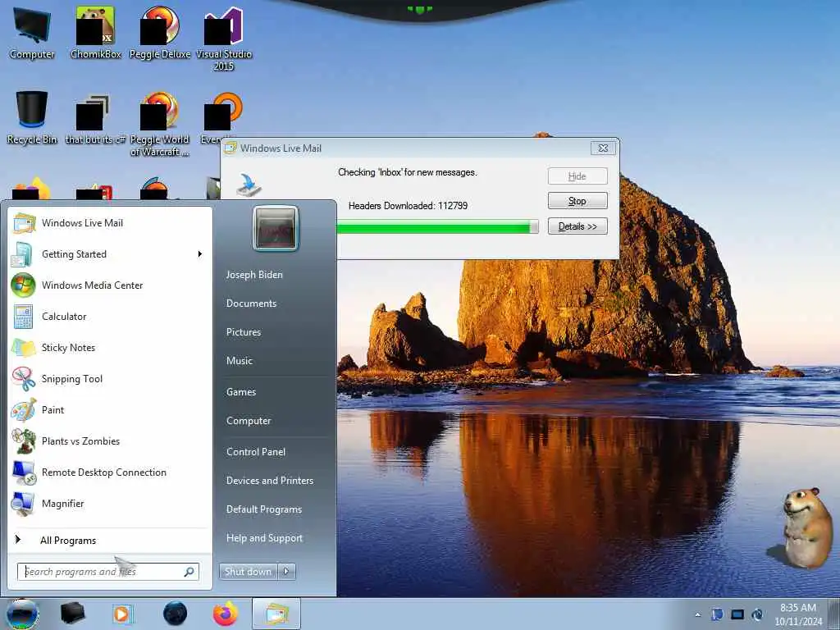Open Pictures from the Start menu
Image resolution: width=840 pixels, height=630 pixels.
(244, 332)
